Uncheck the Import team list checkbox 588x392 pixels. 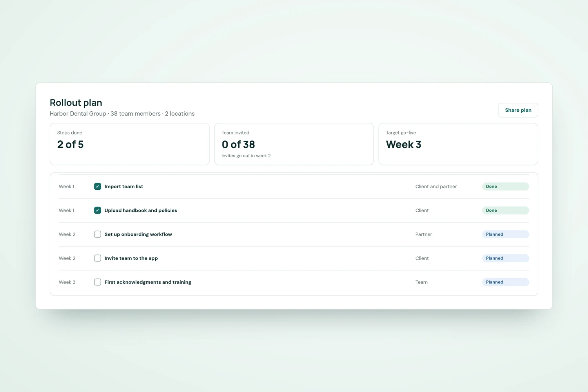98,187
